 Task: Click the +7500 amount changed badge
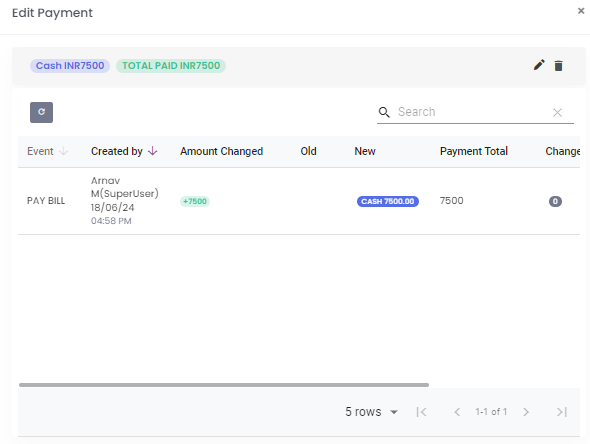click(195, 201)
